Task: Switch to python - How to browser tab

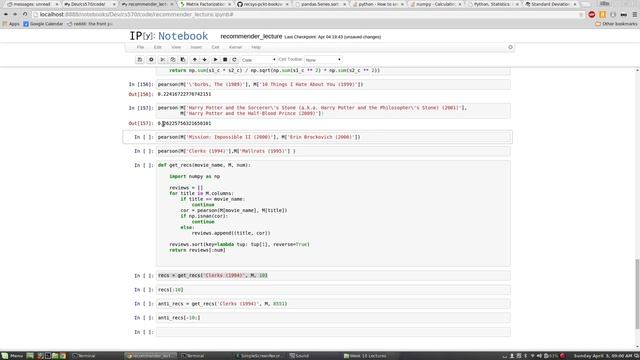Action: (378, 4)
